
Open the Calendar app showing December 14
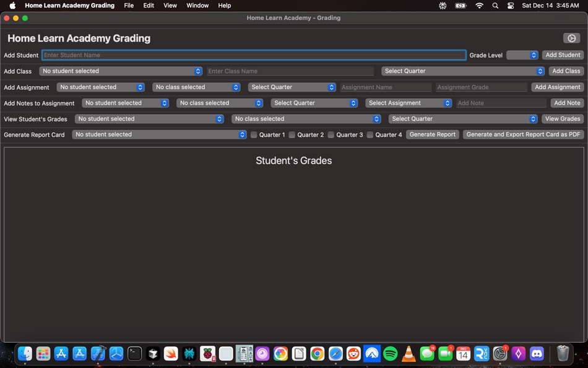(462, 354)
